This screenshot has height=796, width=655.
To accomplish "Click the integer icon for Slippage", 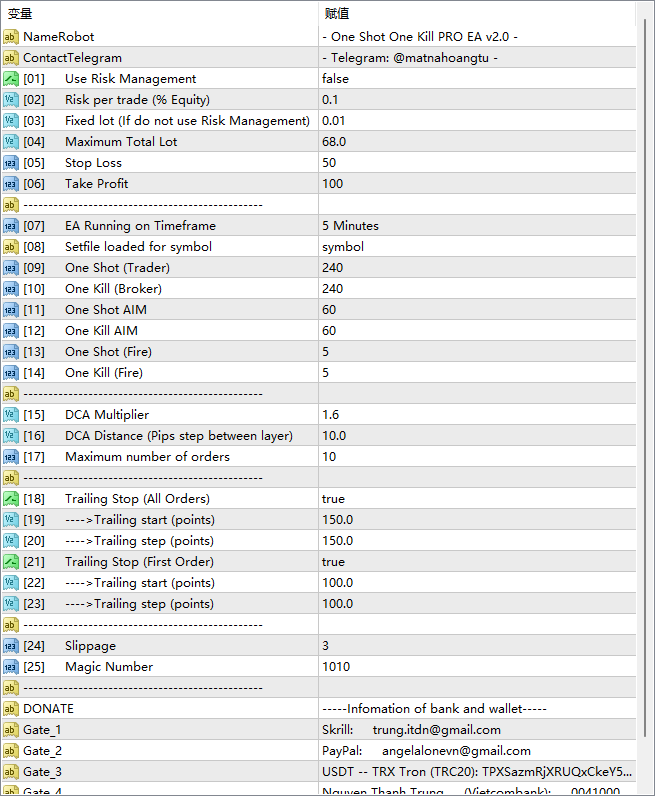I will [x=11, y=646].
